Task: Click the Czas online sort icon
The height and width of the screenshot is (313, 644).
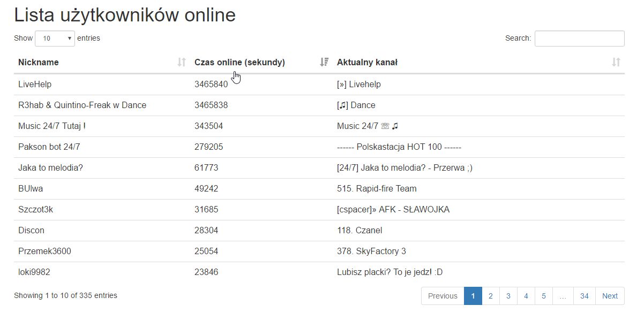Action: (x=324, y=63)
